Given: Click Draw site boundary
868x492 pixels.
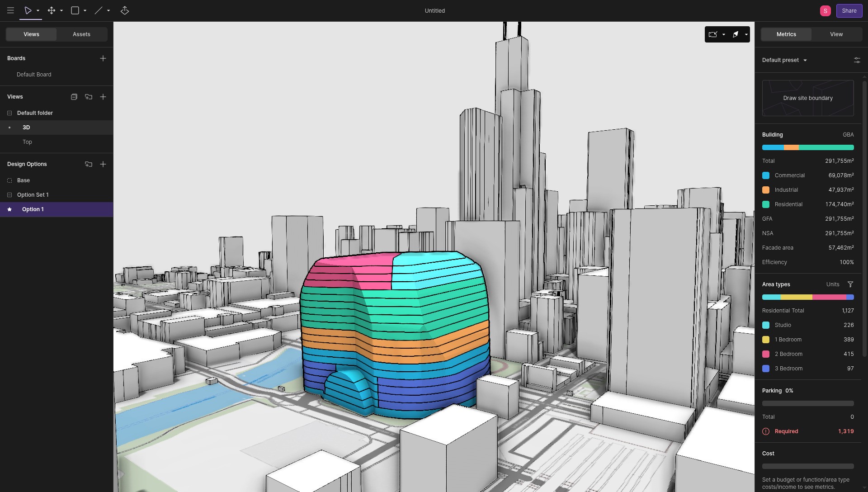Looking at the screenshot, I should click(807, 98).
